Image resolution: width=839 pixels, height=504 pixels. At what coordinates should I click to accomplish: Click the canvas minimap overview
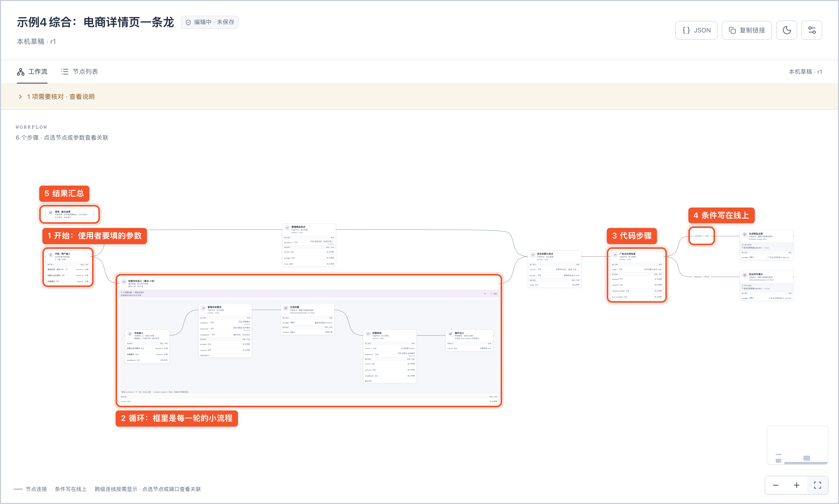(797, 445)
